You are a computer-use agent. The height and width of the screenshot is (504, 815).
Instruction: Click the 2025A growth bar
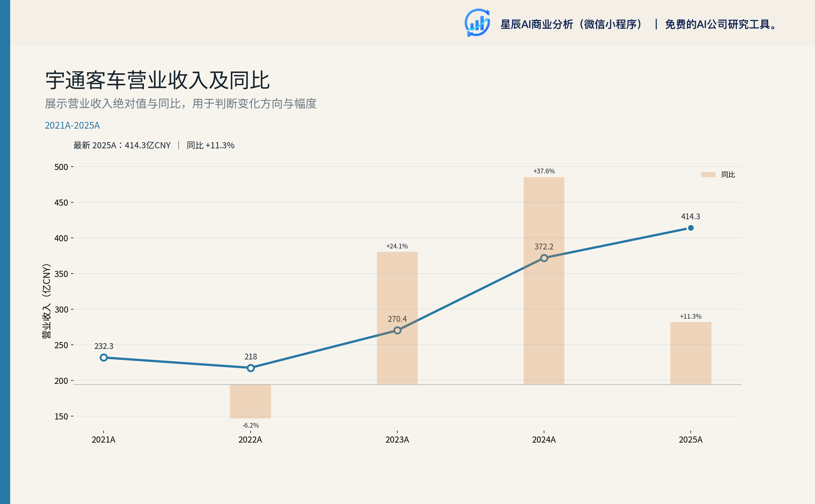click(691, 353)
